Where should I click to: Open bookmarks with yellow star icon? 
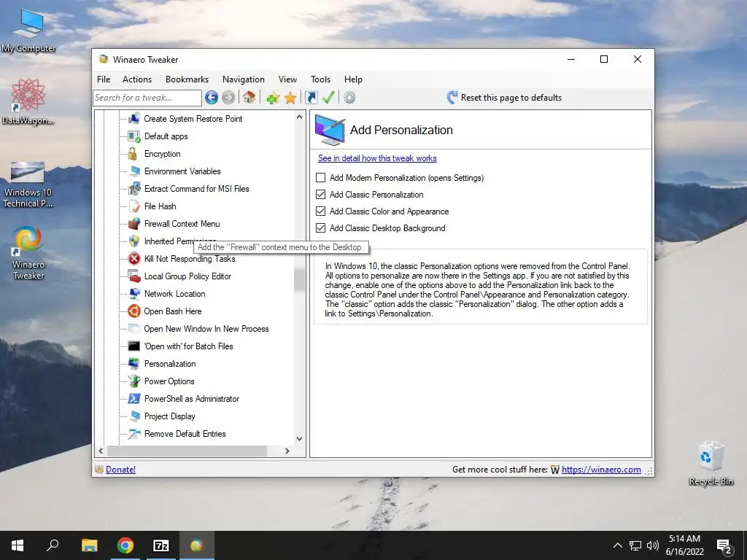(x=290, y=98)
